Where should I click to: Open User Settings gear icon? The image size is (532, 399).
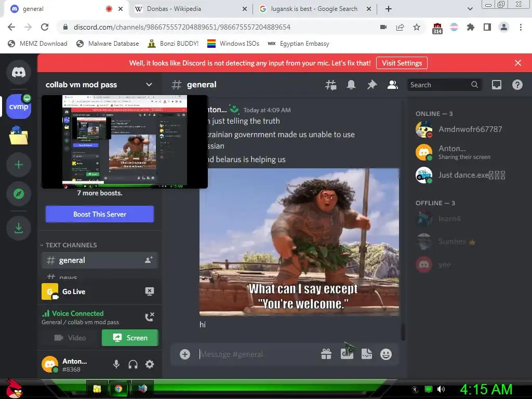pyautogui.click(x=150, y=364)
